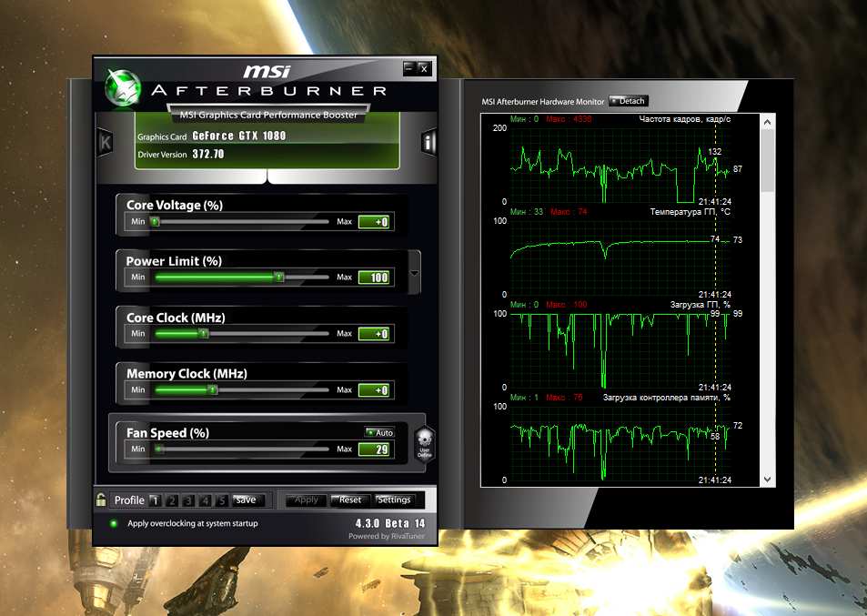
Task: Open the Kombustor K side button
Action: pos(105,143)
